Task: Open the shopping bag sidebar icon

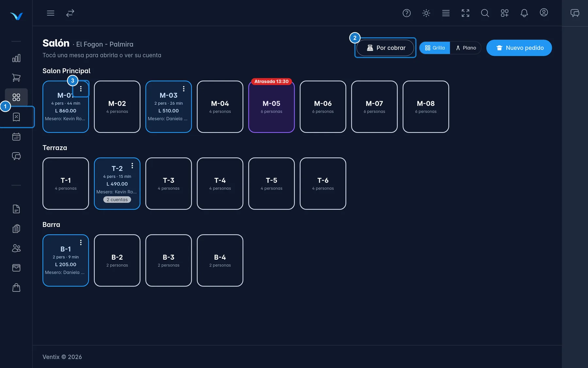Action: (x=16, y=288)
